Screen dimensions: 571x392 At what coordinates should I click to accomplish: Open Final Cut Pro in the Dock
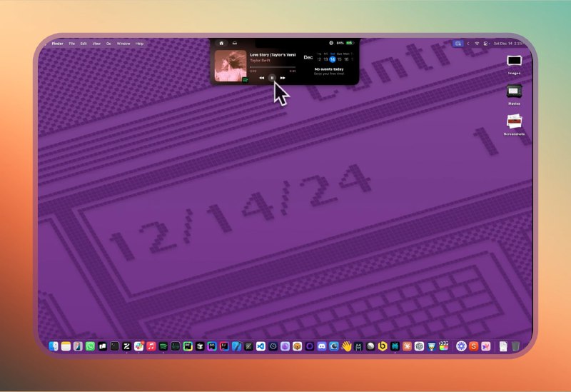[443, 346]
